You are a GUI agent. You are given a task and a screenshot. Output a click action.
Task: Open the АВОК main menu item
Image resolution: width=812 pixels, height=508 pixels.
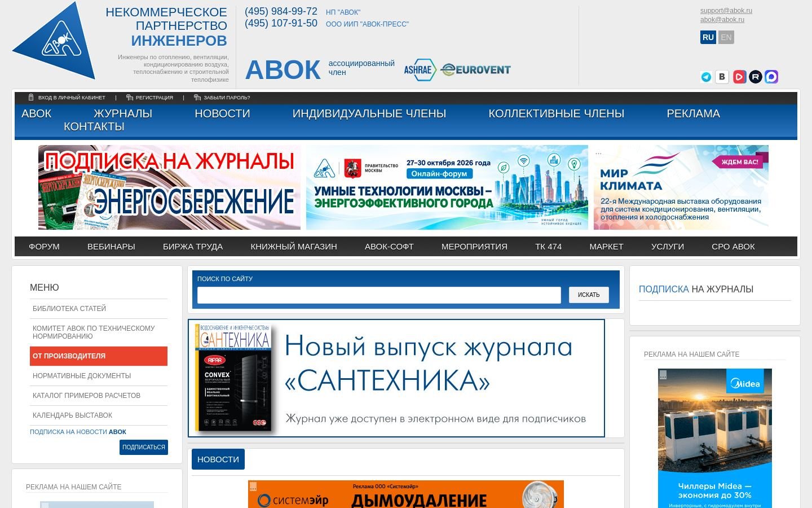tap(36, 113)
